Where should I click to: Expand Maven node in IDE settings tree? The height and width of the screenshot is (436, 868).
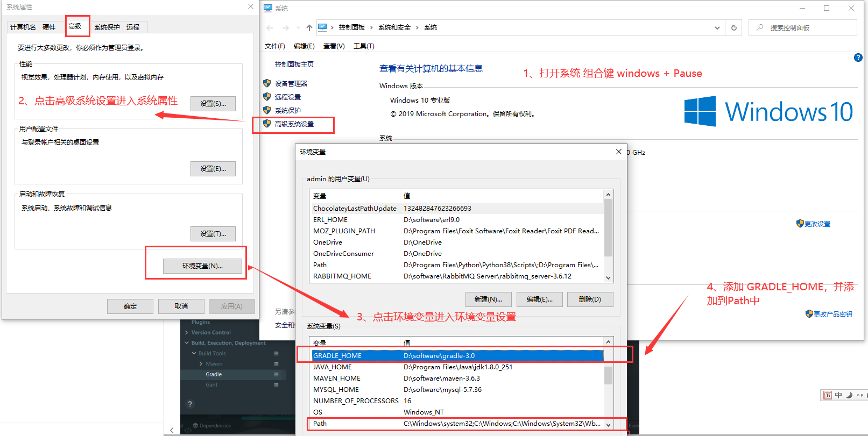click(201, 364)
